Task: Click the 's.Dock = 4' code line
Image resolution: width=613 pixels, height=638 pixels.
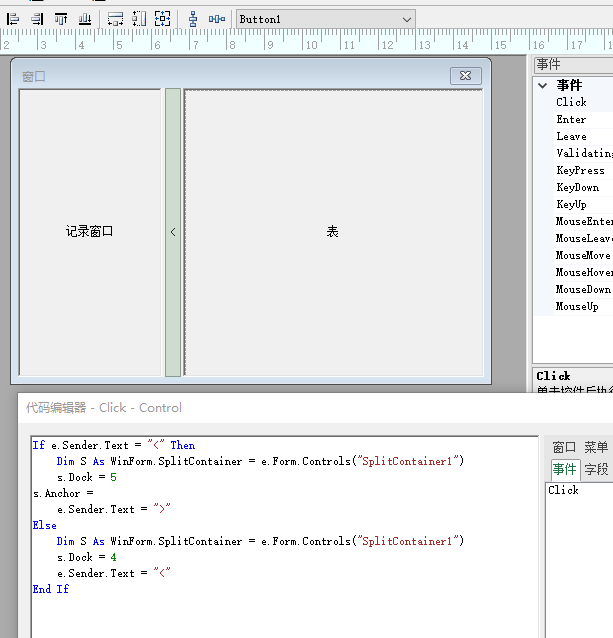Action: point(87,557)
